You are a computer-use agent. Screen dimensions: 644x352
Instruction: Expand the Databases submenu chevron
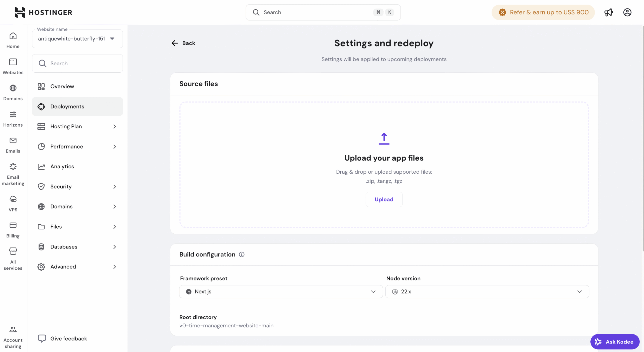pyautogui.click(x=114, y=247)
